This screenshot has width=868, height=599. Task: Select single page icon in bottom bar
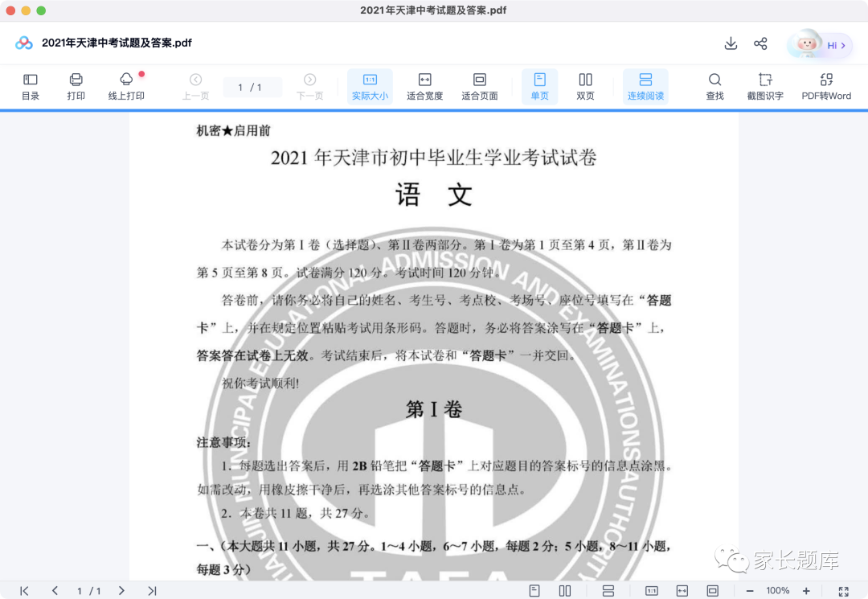[x=534, y=591]
